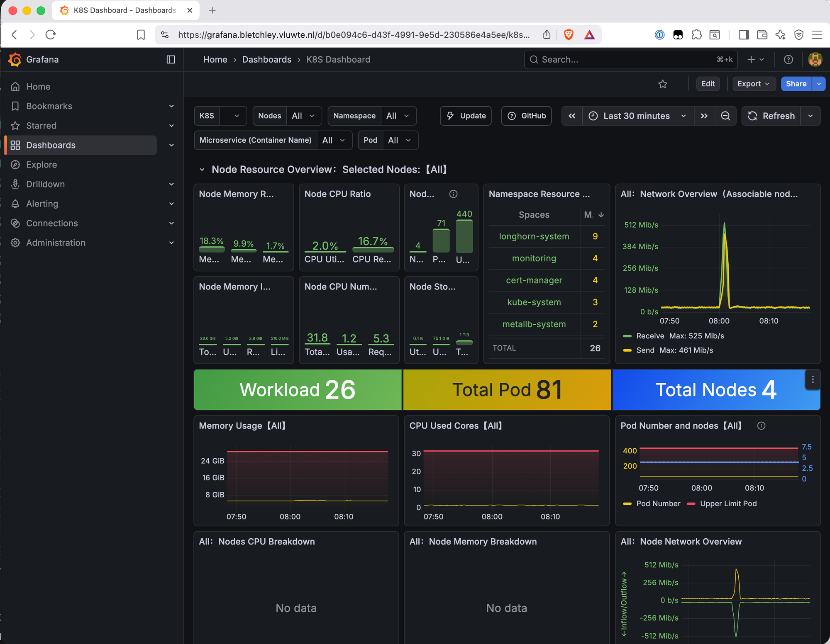830x644 pixels.
Task: Open help via the question mark icon
Action: [x=788, y=59]
